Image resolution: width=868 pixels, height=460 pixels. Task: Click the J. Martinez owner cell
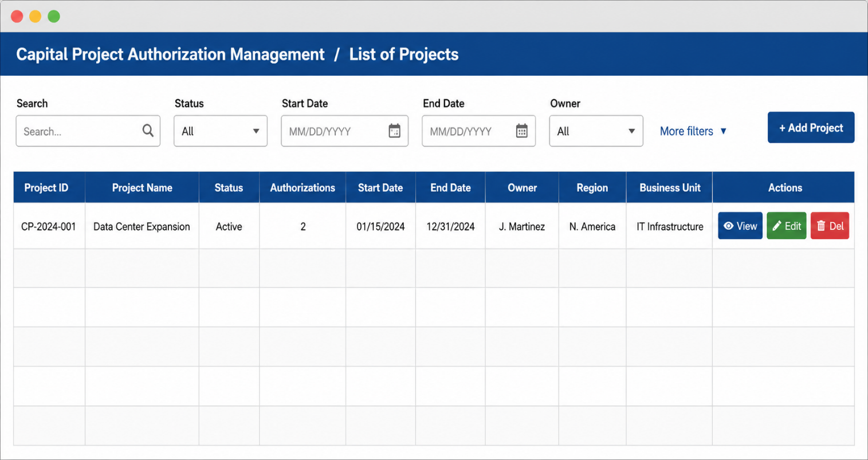522,226
